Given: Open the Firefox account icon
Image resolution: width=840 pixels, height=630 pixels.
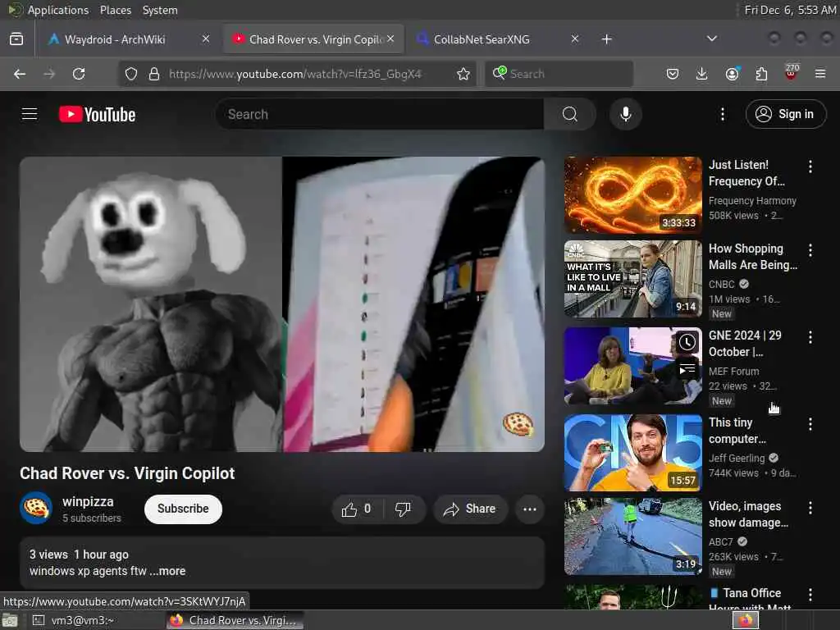Looking at the screenshot, I should pos(732,74).
